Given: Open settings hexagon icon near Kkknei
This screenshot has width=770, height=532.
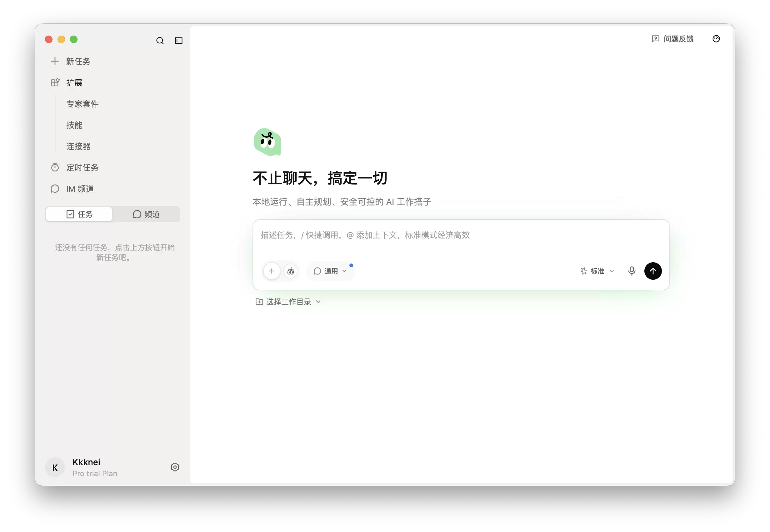Looking at the screenshot, I should (x=175, y=467).
